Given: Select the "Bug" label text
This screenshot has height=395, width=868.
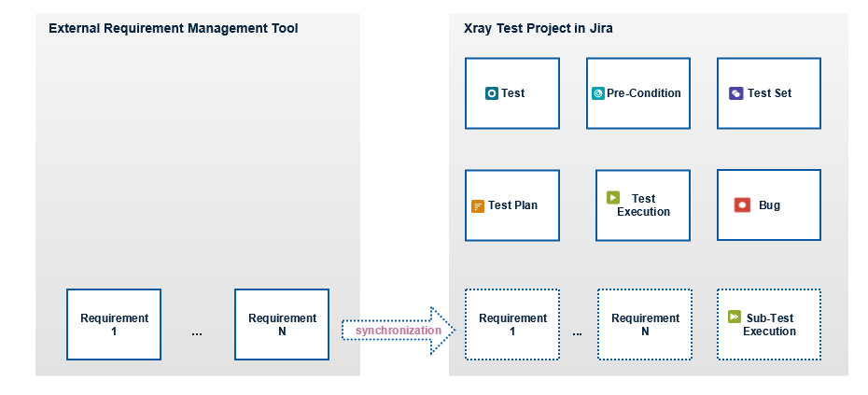Looking at the screenshot, I should tap(769, 205).
